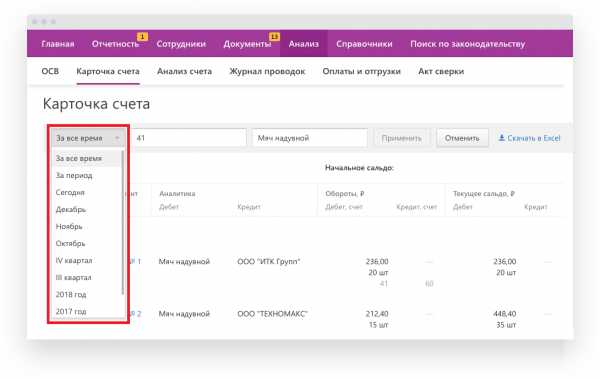Open the Документы section
Image resolution: width=600 pixels, height=379 pixels.
(247, 44)
